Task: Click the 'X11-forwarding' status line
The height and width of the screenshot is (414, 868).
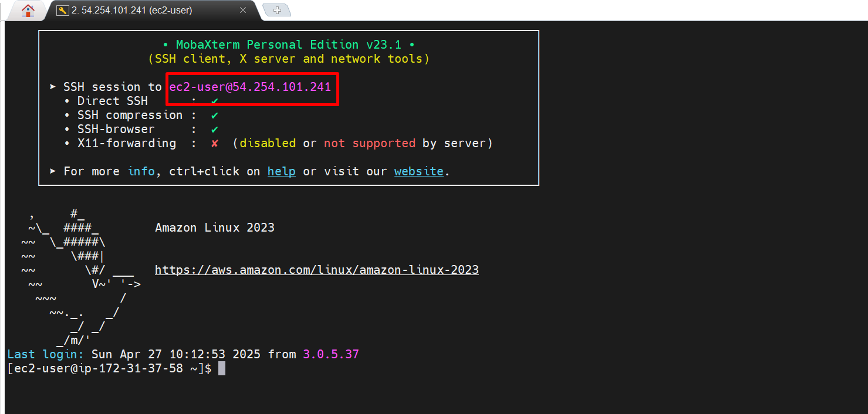Action: click(x=278, y=143)
